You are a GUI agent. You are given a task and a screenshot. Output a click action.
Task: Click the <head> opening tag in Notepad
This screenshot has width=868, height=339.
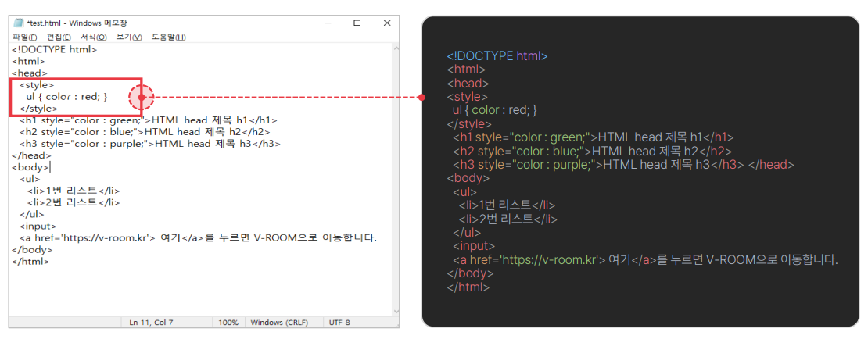[30, 73]
